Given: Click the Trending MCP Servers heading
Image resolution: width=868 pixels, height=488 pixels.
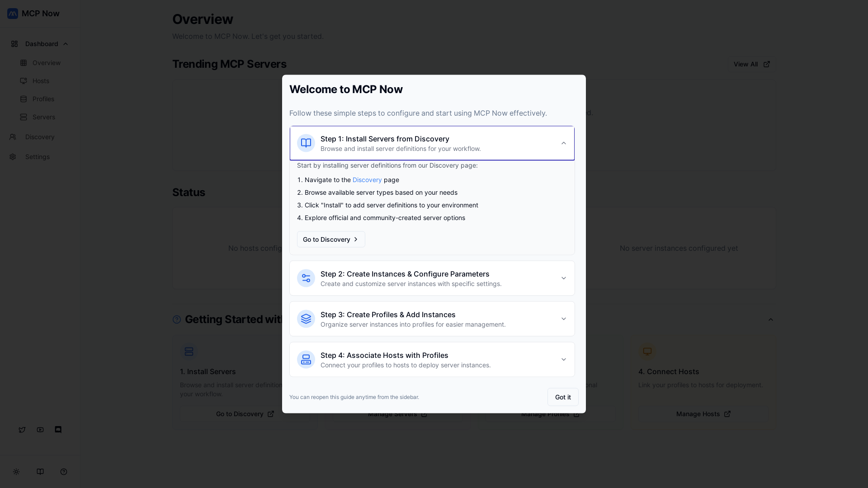Looking at the screenshot, I should (229, 64).
